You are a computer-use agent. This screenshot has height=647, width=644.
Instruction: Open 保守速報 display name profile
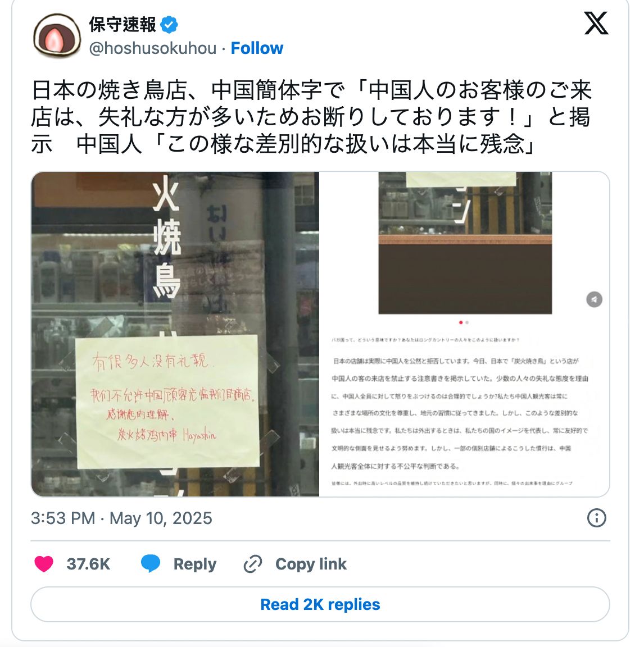(x=123, y=25)
